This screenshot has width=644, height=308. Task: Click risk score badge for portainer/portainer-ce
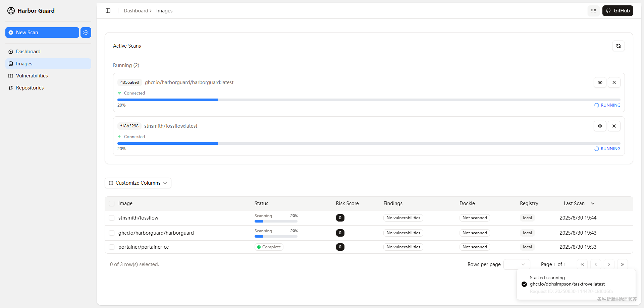tap(340, 247)
